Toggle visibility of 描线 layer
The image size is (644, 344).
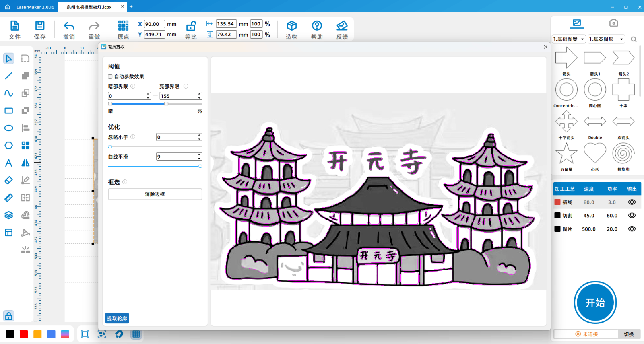click(x=632, y=202)
